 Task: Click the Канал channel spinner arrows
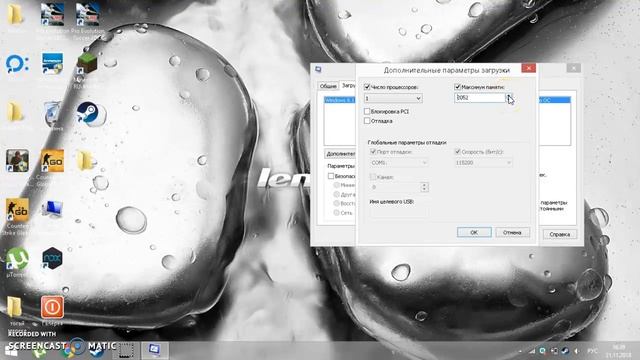tap(424, 187)
